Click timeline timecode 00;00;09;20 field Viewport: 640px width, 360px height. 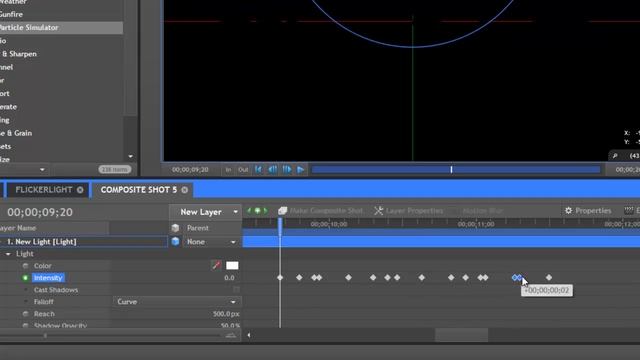tap(40, 212)
